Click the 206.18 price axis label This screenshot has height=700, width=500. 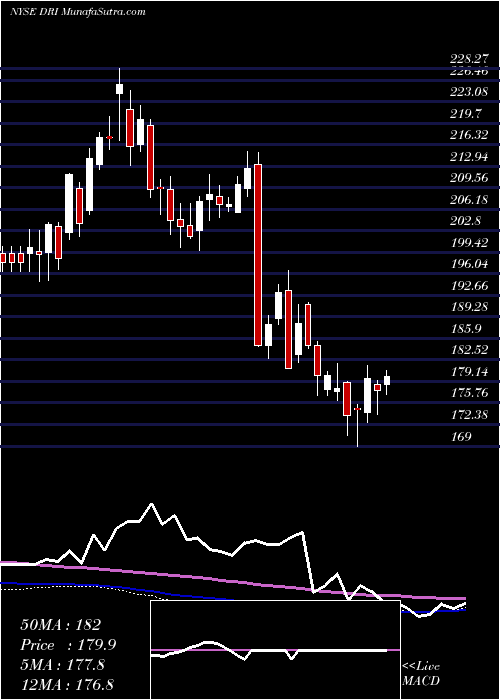click(x=469, y=200)
